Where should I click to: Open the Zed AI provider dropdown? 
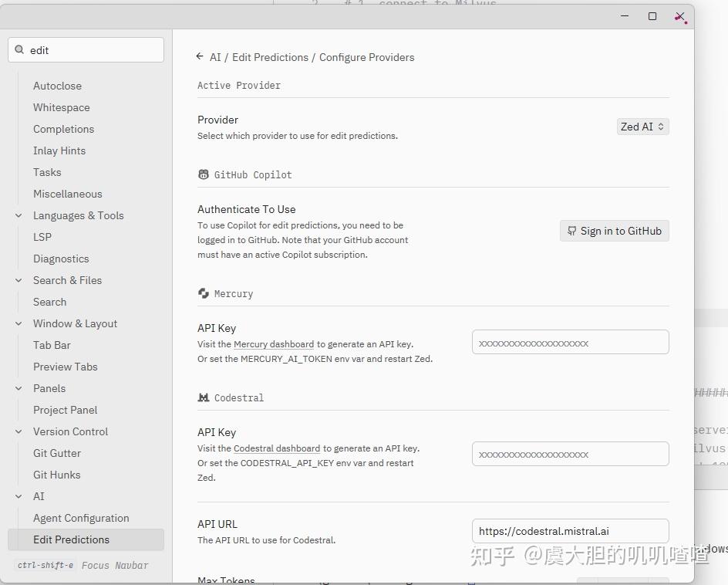pos(642,127)
